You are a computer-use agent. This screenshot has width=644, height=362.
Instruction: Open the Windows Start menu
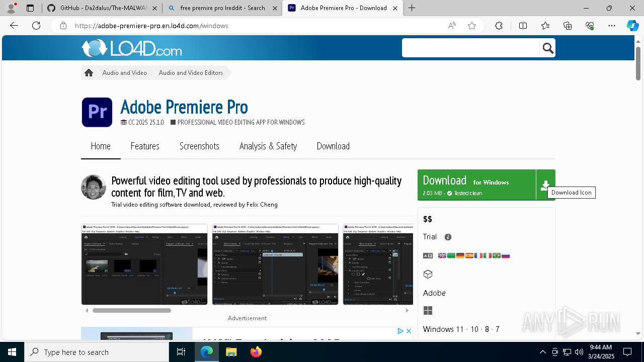[12, 352]
